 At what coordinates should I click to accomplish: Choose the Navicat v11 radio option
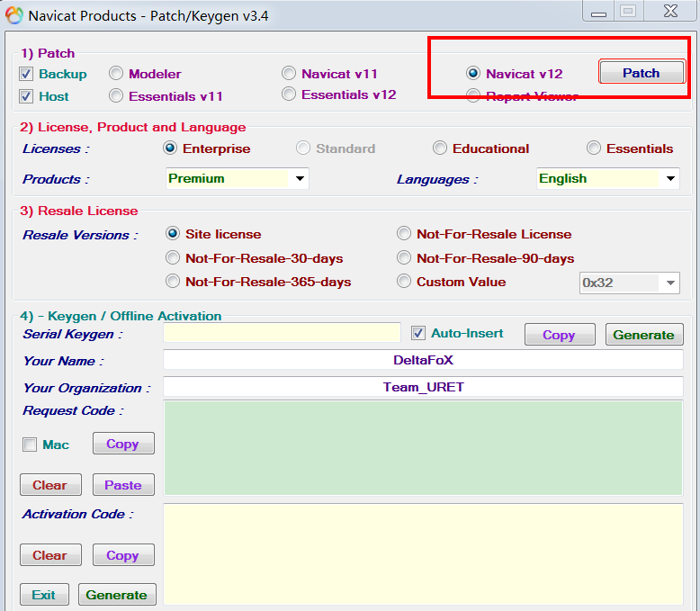point(289,73)
